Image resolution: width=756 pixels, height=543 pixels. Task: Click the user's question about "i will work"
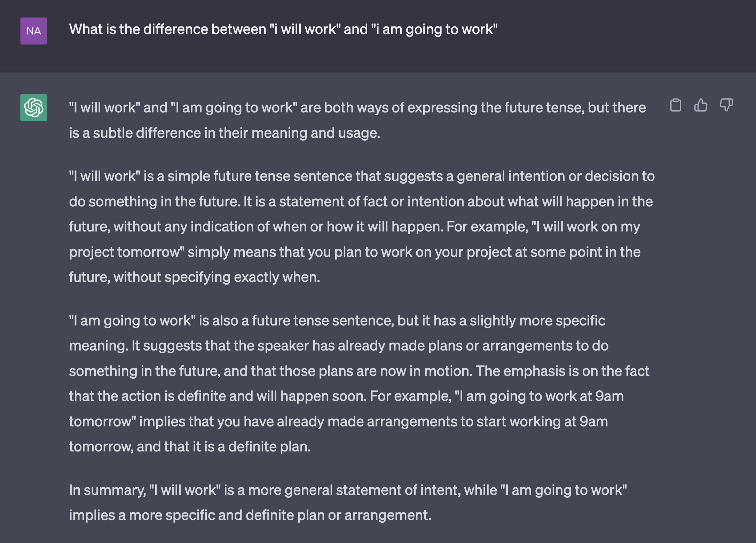[x=283, y=30]
